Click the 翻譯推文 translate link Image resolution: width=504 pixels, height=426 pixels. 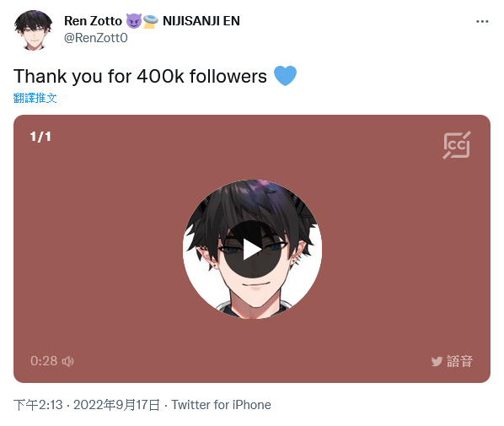tap(35, 98)
